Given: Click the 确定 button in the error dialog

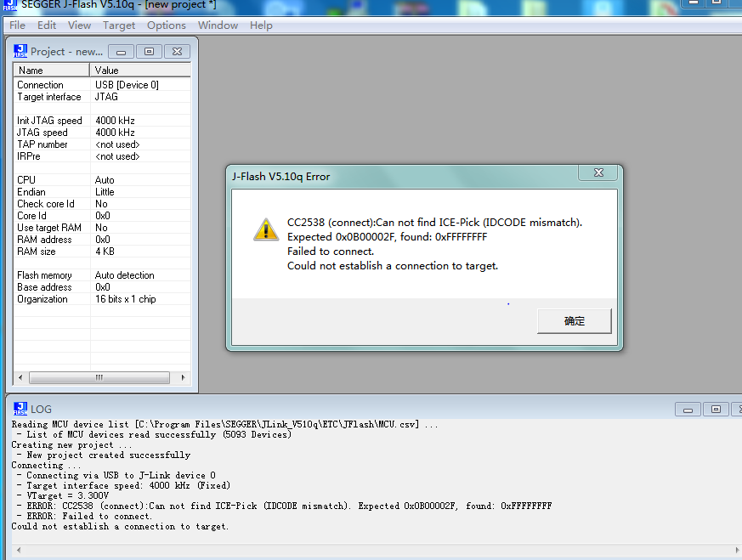Looking at the screenshot, I should point(574,321).
